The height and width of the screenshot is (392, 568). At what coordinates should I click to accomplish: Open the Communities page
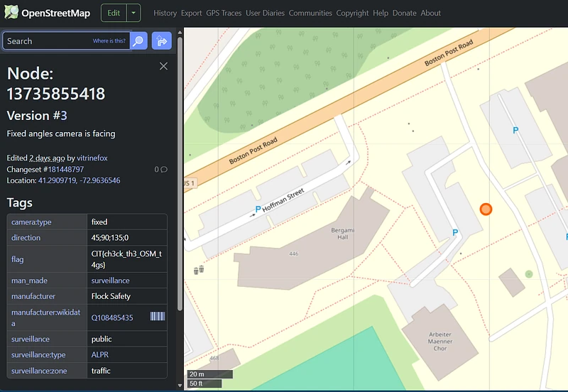click(x=310, y=13)
